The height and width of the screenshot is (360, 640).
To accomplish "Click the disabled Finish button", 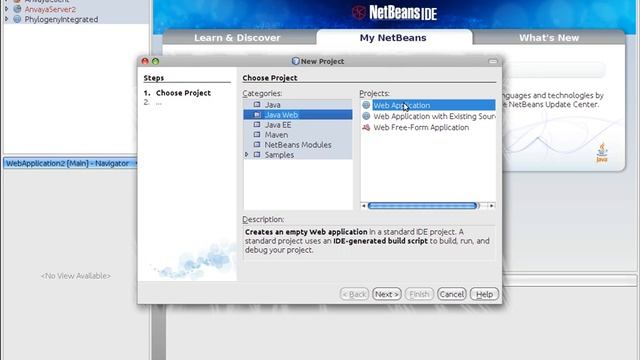I will pyautogui.click(x=419, y=294).
